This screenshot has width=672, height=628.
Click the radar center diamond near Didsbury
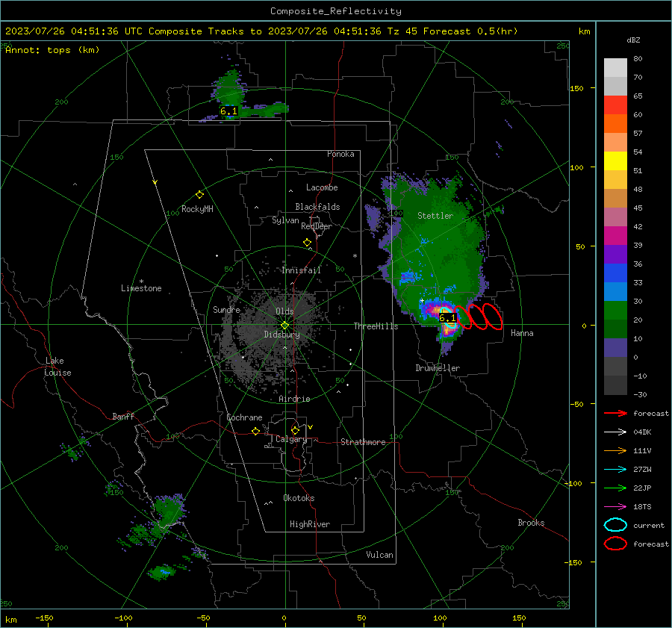click(284, 326)
